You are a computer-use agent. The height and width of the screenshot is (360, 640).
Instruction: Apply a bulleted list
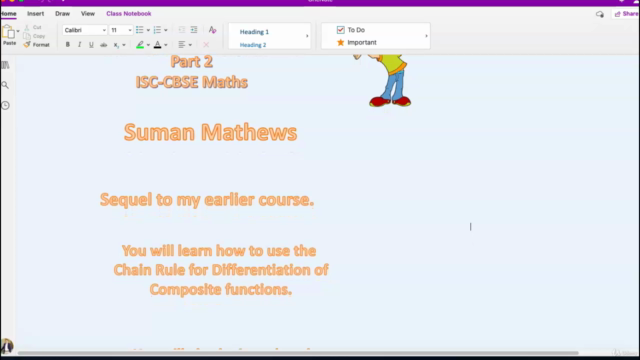click(x=140, y=30)
